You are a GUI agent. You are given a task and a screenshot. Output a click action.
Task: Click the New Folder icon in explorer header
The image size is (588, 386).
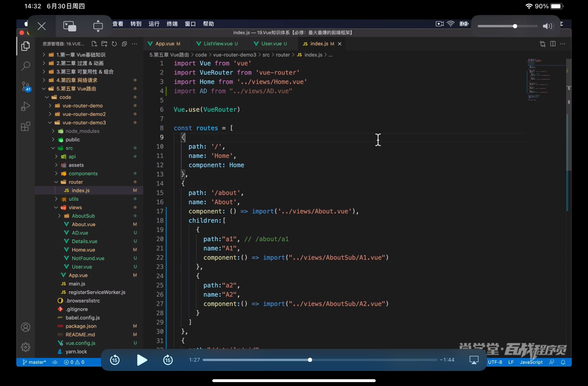(x=104, y=44)
